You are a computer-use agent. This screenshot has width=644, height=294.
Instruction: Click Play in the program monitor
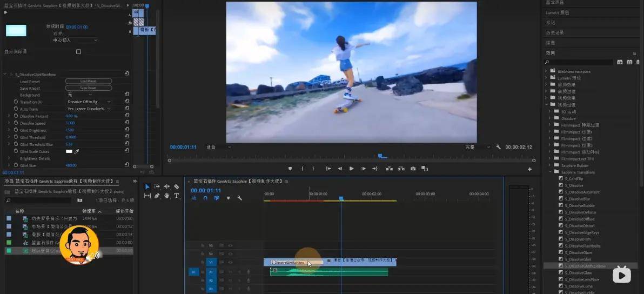tap(352, 169)
